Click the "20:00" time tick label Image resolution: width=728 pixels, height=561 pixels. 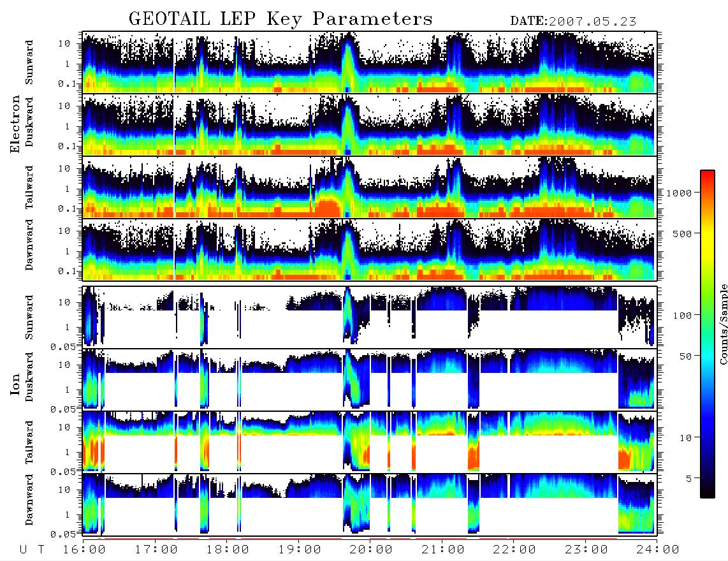371,550
